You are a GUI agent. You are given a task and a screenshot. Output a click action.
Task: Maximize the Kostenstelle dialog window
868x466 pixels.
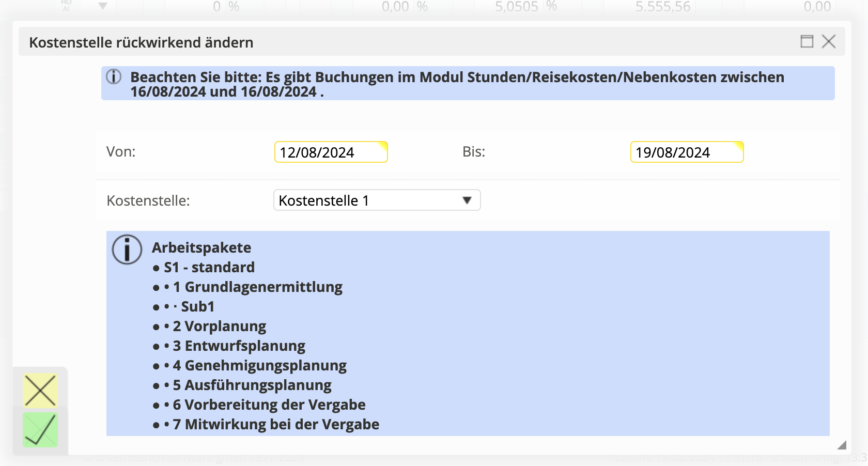point(807,41)
